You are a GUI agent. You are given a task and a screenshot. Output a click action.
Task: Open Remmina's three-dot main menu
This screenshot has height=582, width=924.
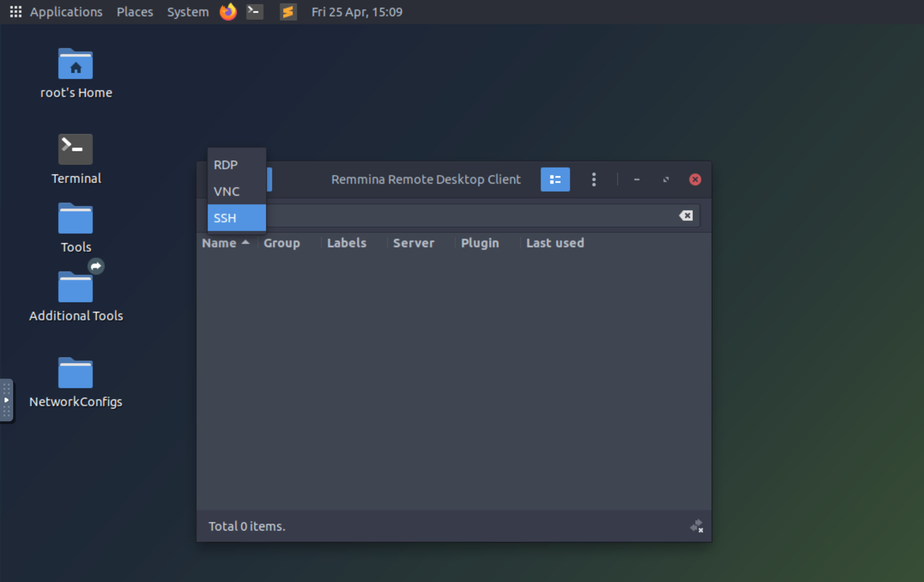(594, 180)
